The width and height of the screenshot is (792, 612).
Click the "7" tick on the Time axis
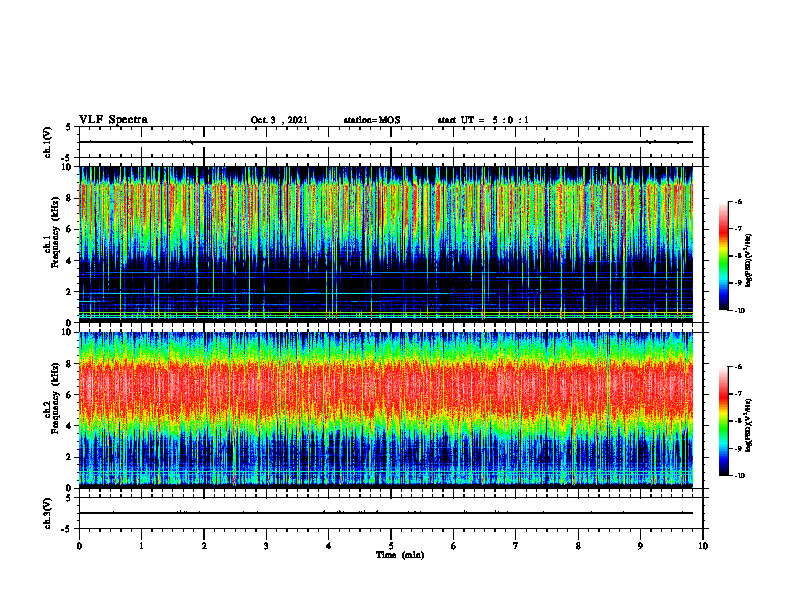pos(516,546)
